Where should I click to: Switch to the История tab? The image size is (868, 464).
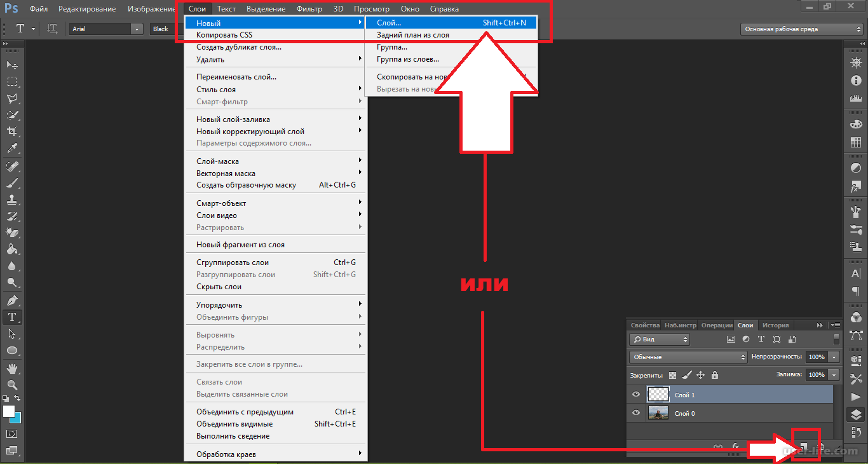point(776,325)
